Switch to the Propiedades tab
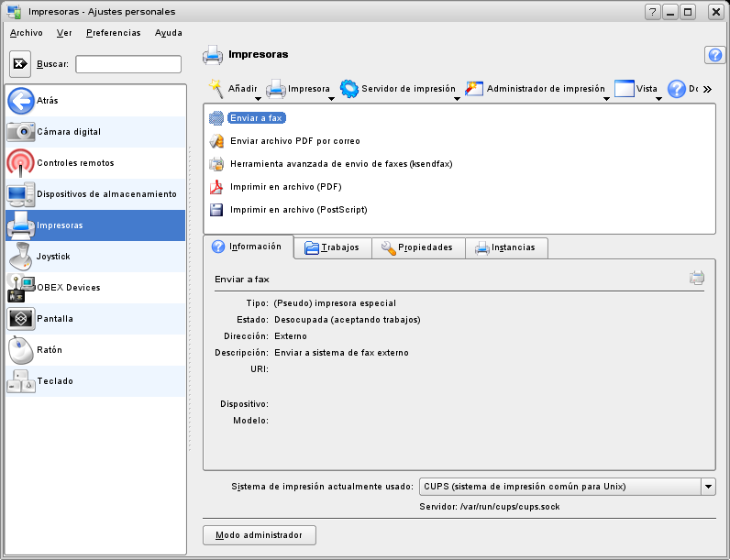The image size is (730, 560). pos(416,247)
